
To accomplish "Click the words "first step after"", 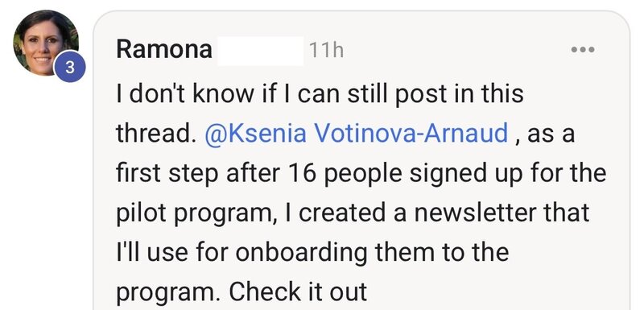I will [198, 174].
